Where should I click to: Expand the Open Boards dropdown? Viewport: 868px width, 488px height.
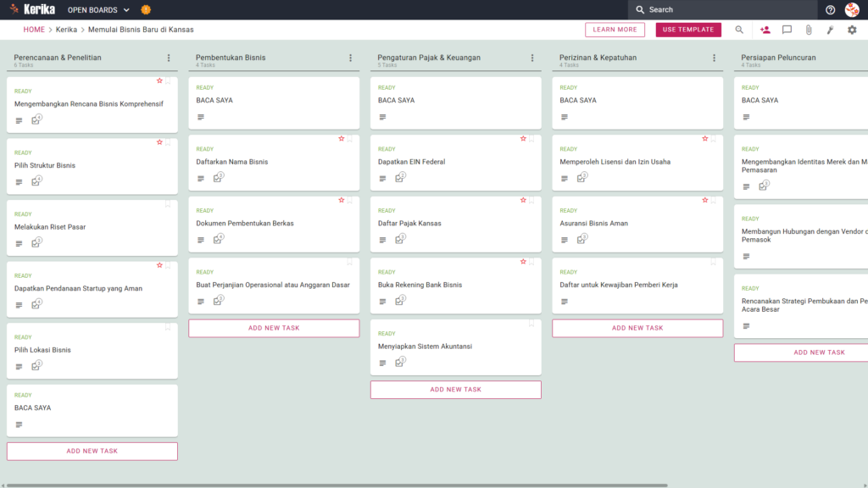[x=98, y=10]
